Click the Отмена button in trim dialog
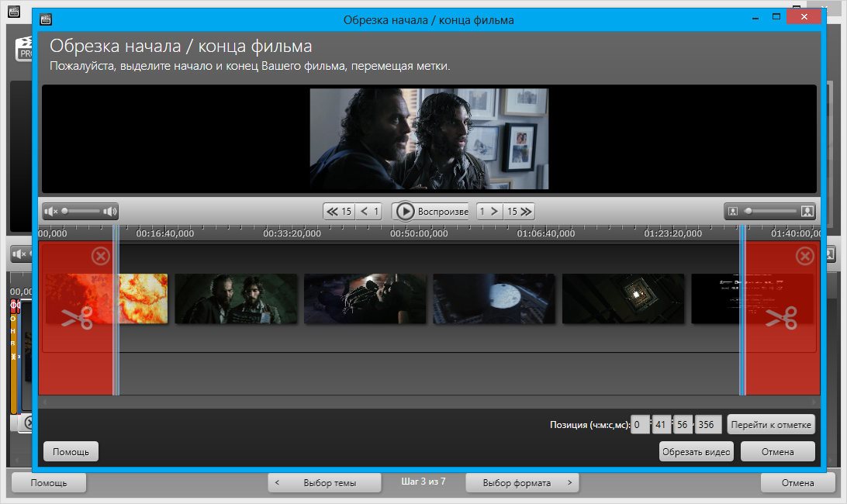 (777, 451)
